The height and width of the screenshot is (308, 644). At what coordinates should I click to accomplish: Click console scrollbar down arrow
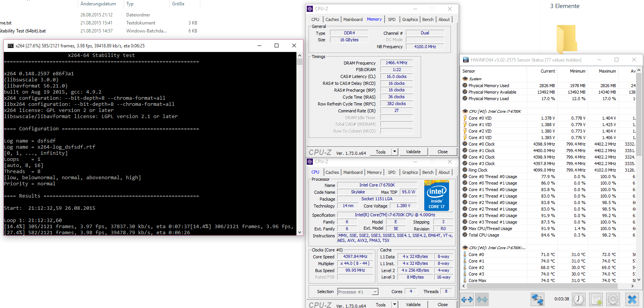299,232
